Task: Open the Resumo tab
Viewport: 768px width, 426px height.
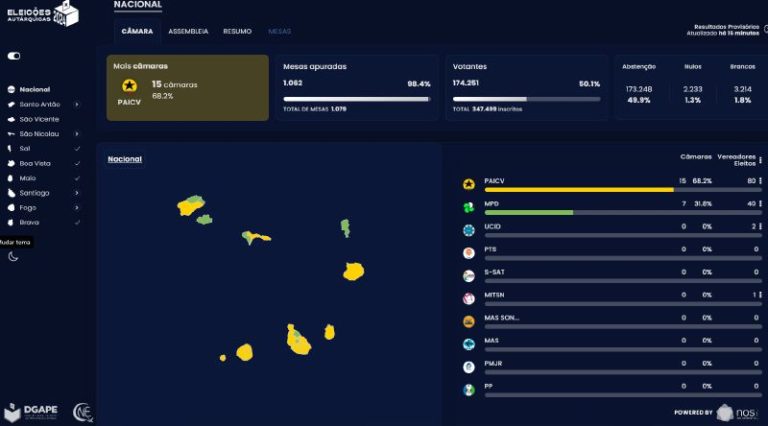Action: [x=237, y=32]
